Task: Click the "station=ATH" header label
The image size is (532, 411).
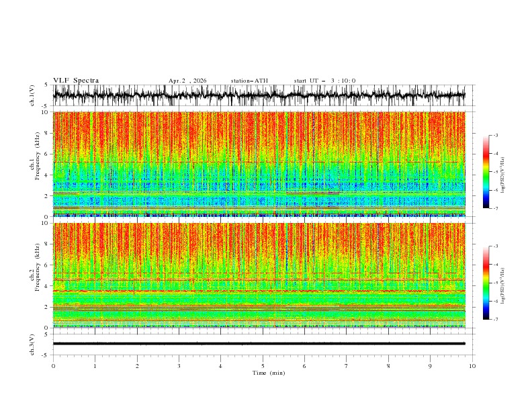Action: pyautogui.click(x=249, y=81)
